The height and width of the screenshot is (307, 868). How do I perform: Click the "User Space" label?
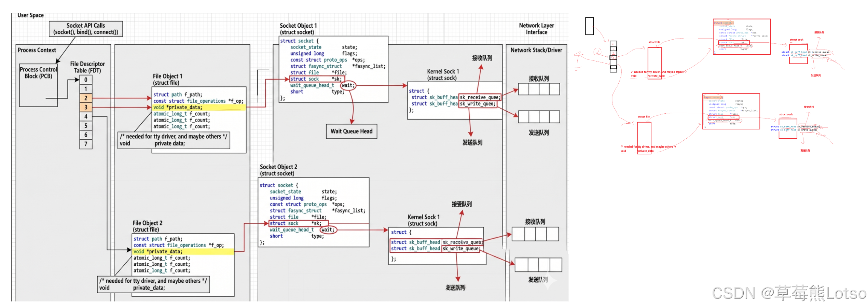click(30, 15)
